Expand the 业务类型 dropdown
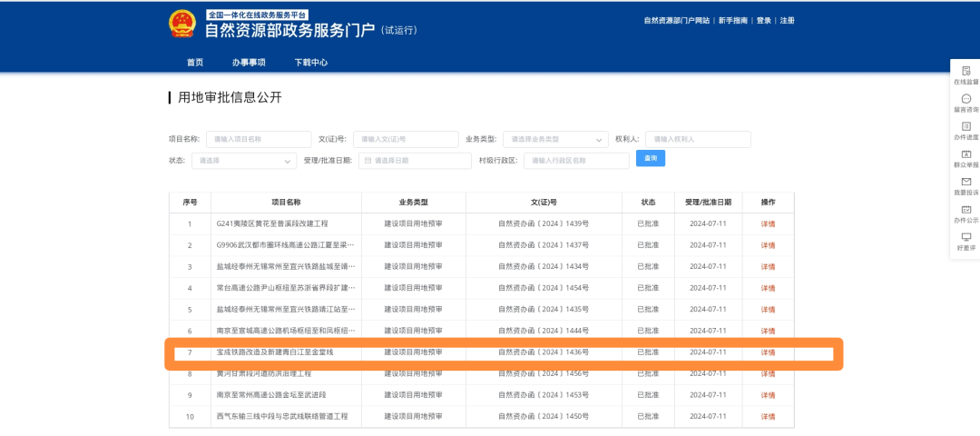Viewport: 980px width, 436px height. [x=554, y=139]
